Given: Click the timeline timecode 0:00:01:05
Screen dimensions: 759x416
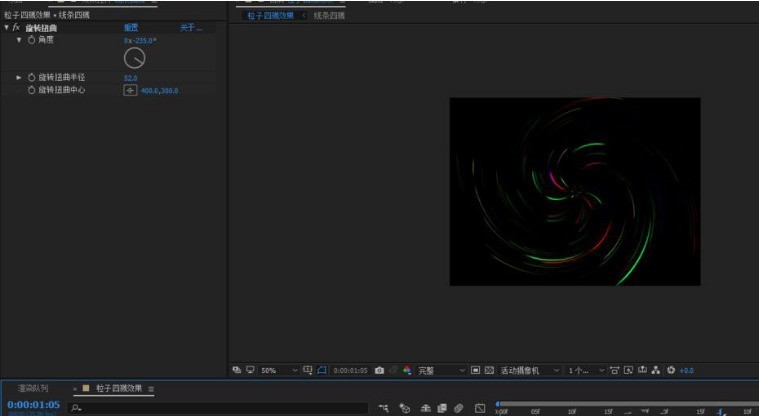Looking at the screenshot, I should (x=33, y=404).
